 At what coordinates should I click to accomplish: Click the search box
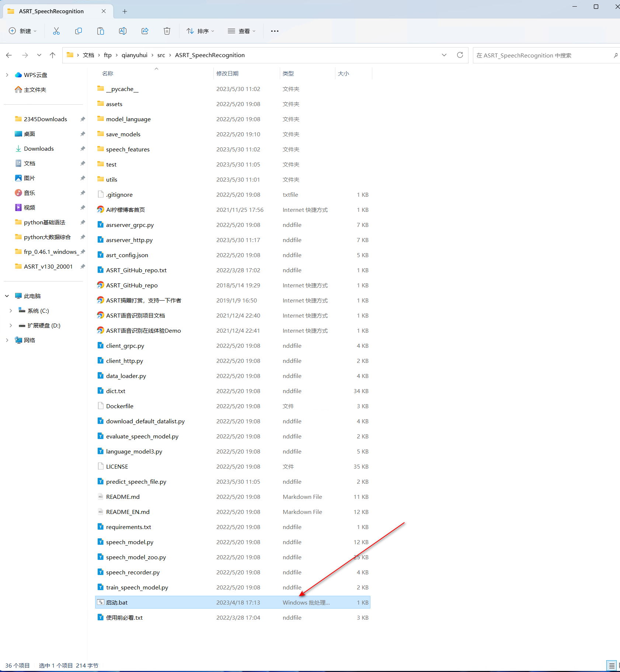(542, 55)
